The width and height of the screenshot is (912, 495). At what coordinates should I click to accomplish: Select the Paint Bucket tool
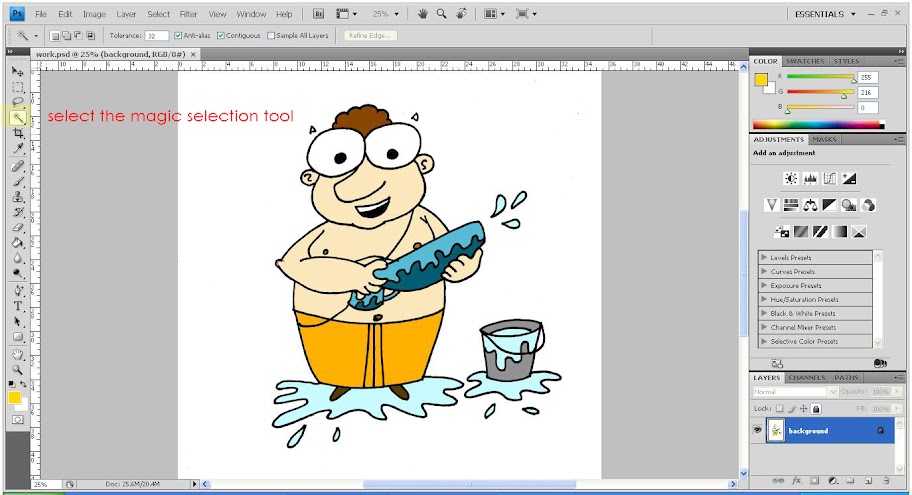(x=17, y=242)
